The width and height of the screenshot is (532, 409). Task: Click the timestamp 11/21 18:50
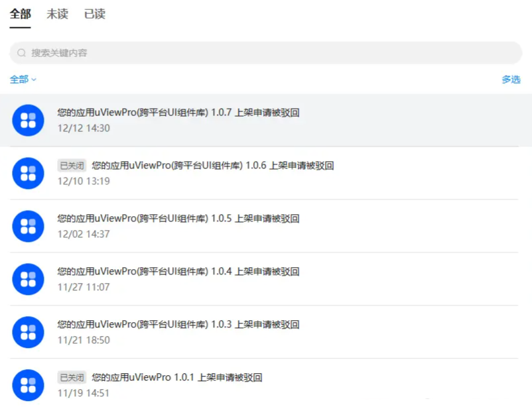click(x=84, y=340)
